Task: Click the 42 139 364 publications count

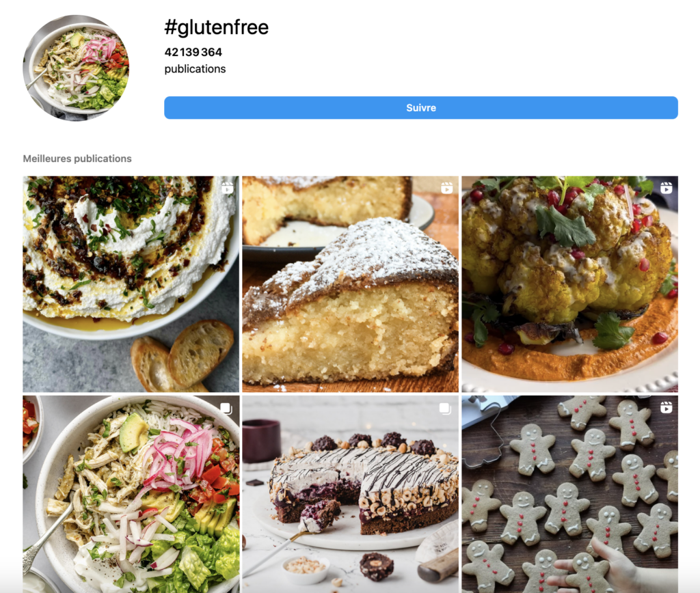Action: tap(193, 52)
